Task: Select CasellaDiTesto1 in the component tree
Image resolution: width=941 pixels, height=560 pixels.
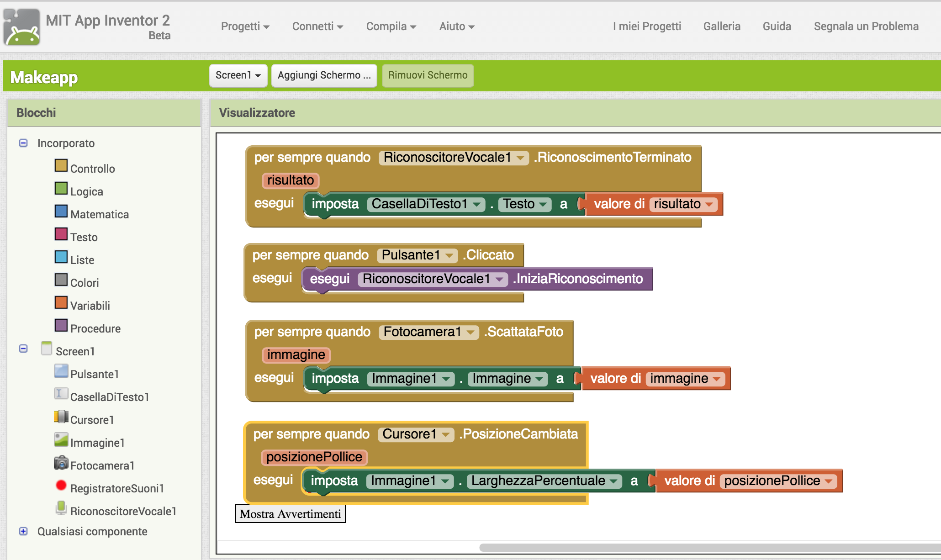Action: click(110, 397)
